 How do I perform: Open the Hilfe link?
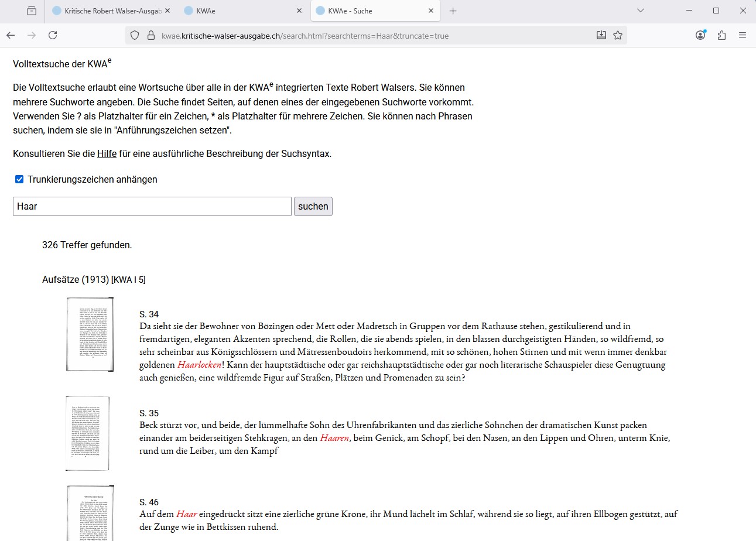pos(107,154)
